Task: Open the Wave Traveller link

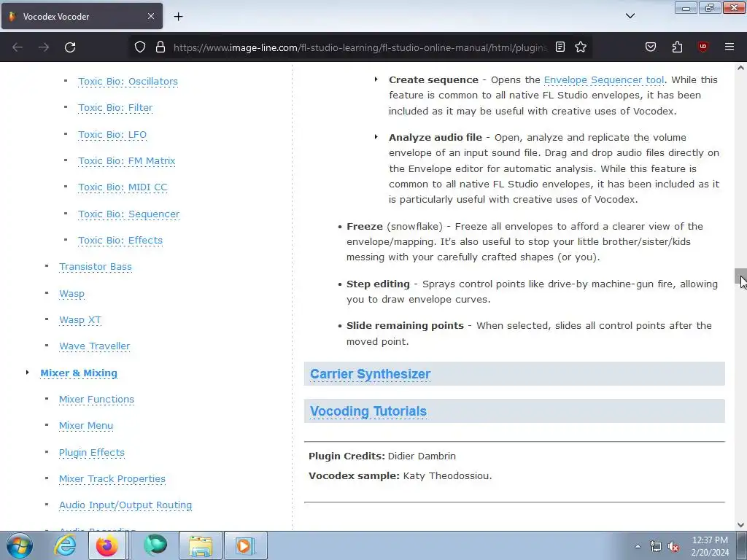Action: click(94, 346)
